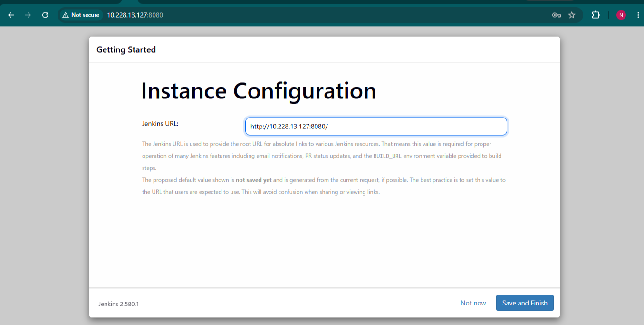Click the Getting Started title

point(126,49)
